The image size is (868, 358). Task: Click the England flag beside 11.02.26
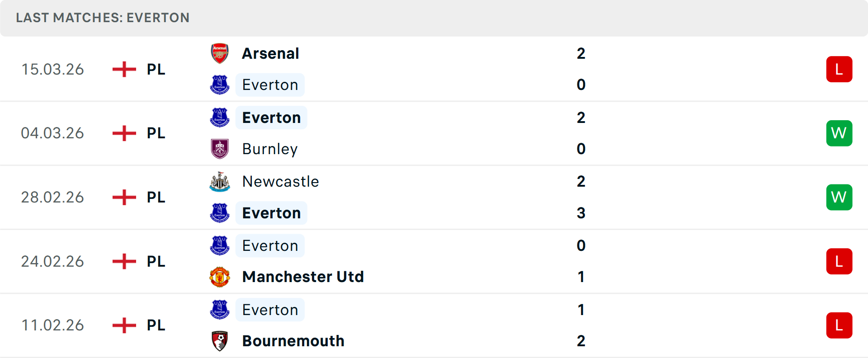coord(123,325)
